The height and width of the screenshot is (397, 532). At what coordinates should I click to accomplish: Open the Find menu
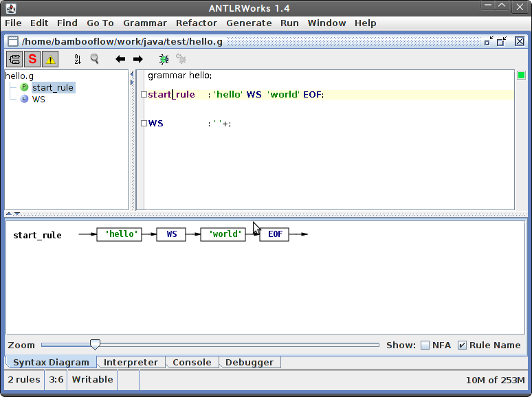click(67, 23)
